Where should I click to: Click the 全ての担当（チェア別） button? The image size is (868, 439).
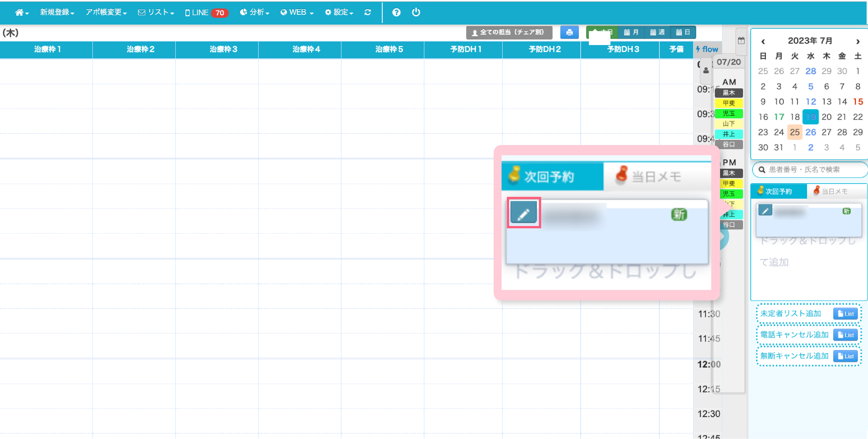[x=509, y=32]
